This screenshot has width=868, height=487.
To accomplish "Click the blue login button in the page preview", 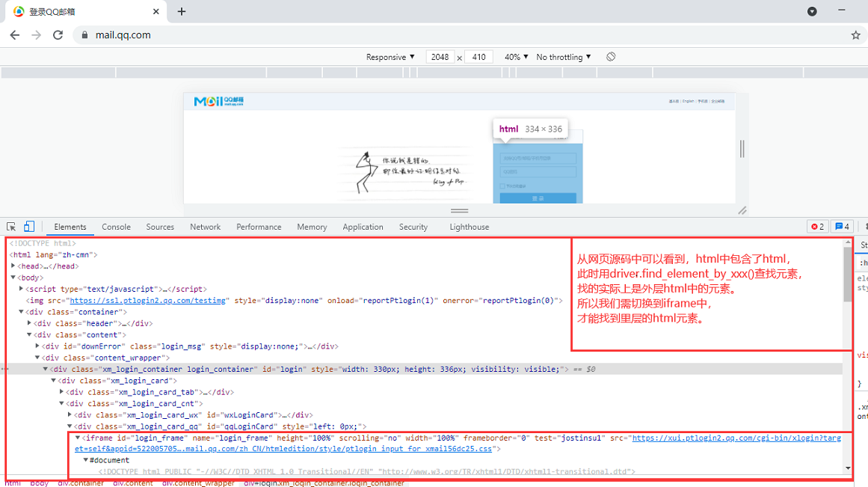I will (x=538, y=197).
